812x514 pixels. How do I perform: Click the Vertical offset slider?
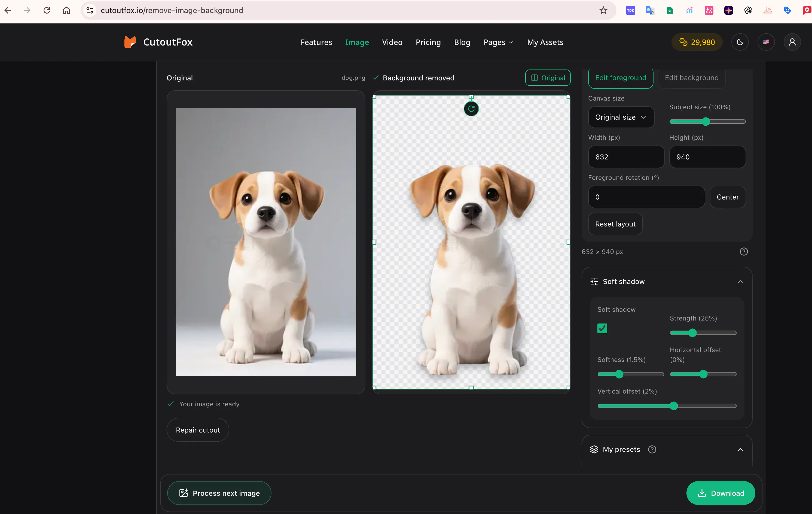[667, 406]
